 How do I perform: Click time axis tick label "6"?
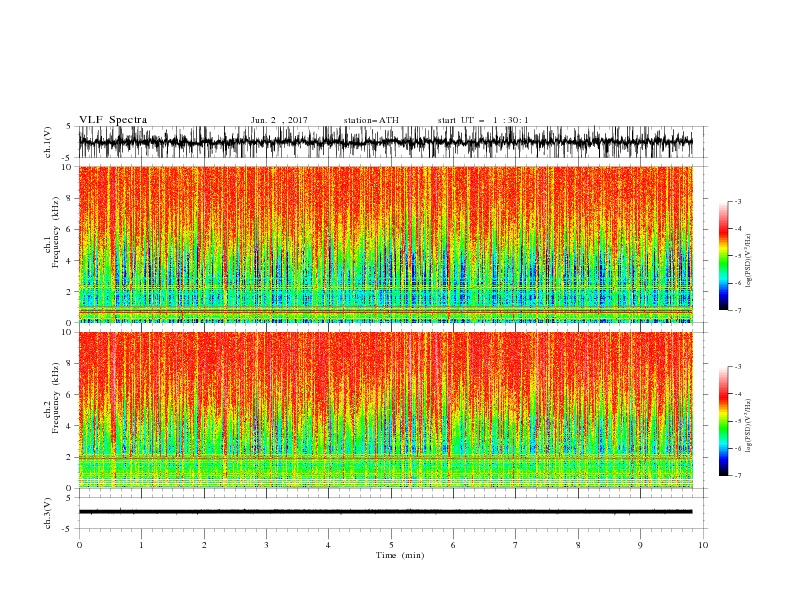[x=453, y=545]
